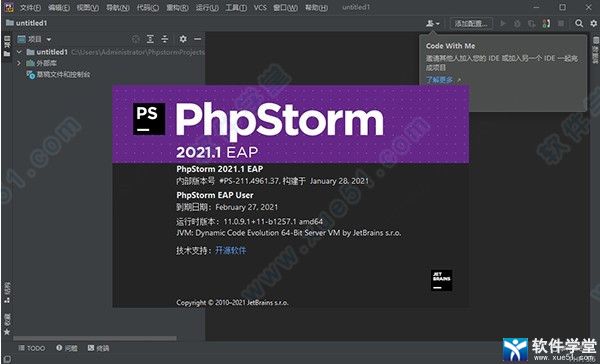
Task: Open the 代码(C) menu
Action: click(148, 8)
